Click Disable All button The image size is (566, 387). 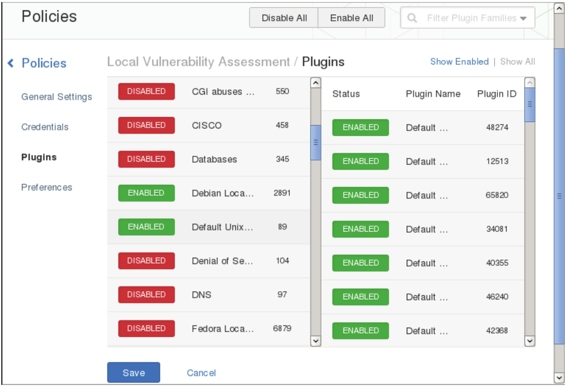[x=284, y=18]
